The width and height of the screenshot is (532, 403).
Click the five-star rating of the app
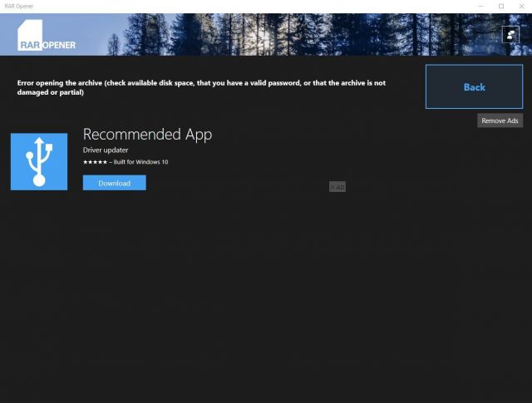[x=95, y=162]
